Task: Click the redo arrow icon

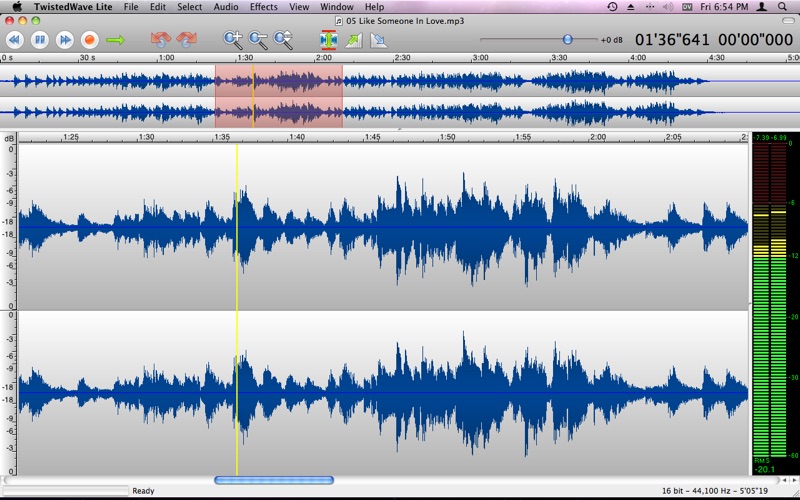Action: [186, 40]
